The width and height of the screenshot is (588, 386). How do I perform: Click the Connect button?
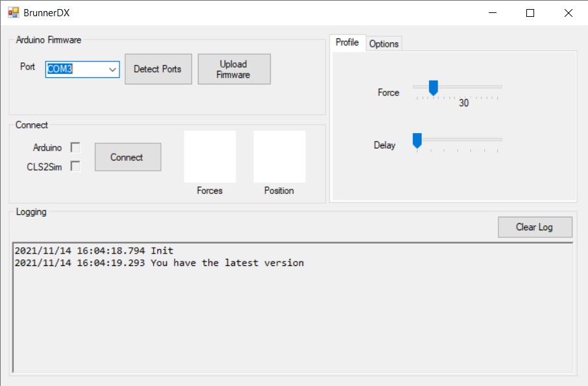pos(128,157)
